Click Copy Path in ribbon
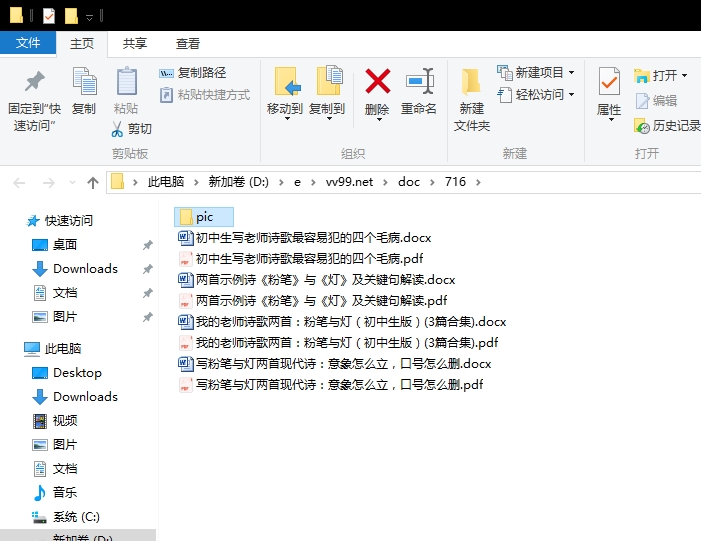The width and height of the screenshot is (701, 541). pos(193,73)
